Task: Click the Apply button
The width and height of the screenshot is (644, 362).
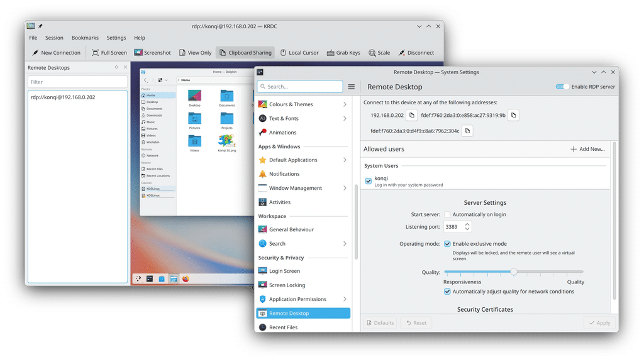Action: click(599, 323)
